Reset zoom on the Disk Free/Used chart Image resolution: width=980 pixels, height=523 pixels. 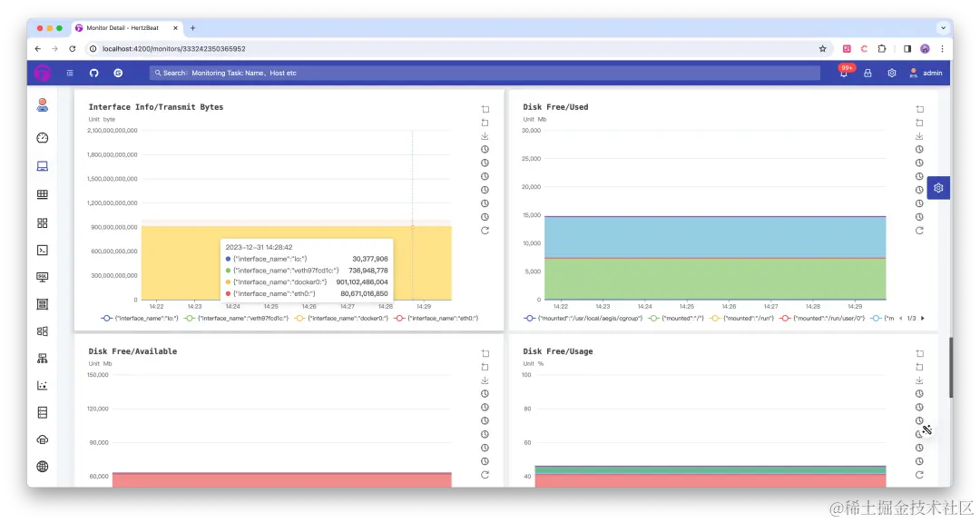coord(919,123)
